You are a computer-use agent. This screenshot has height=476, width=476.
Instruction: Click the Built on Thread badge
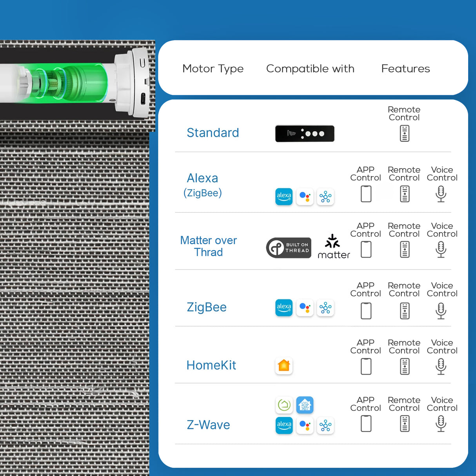point(289,248)
